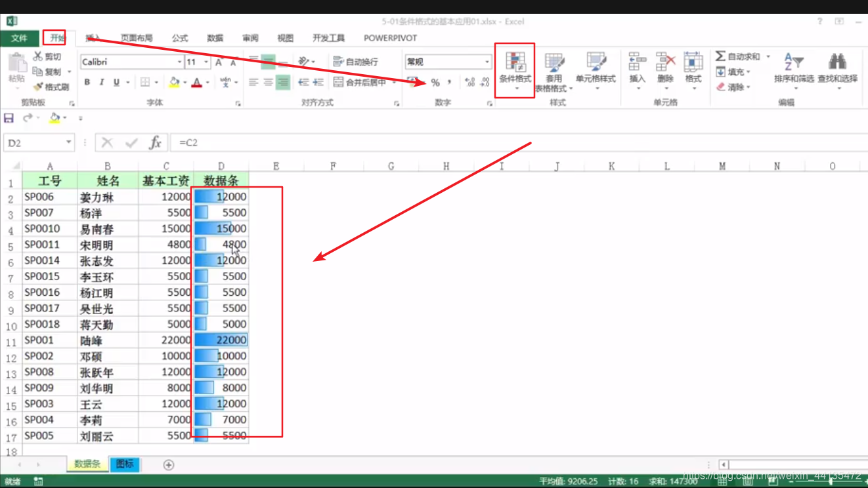
Task: Select cell containing SP0010
Action: coord(50,228)
